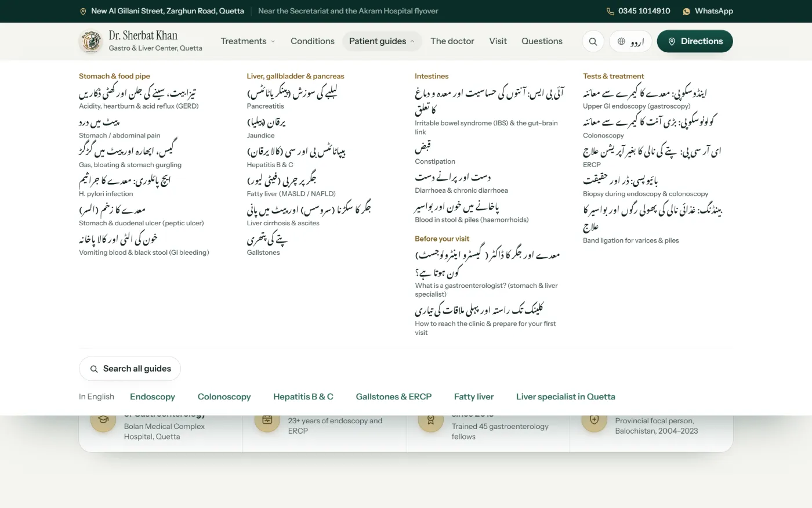Open the Biopsy during endoscopy guide
Screen dimensions: 812x508
click(646, 186)
